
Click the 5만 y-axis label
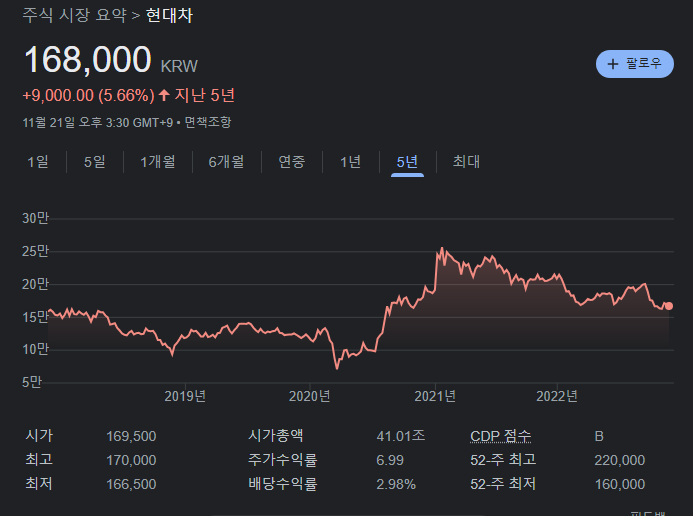(x=32, y=382)
